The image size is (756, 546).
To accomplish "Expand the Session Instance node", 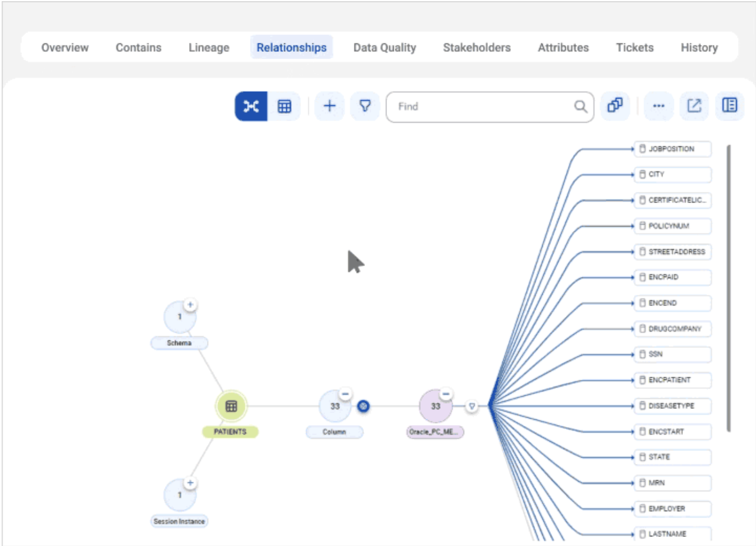I will pos(190,483).
